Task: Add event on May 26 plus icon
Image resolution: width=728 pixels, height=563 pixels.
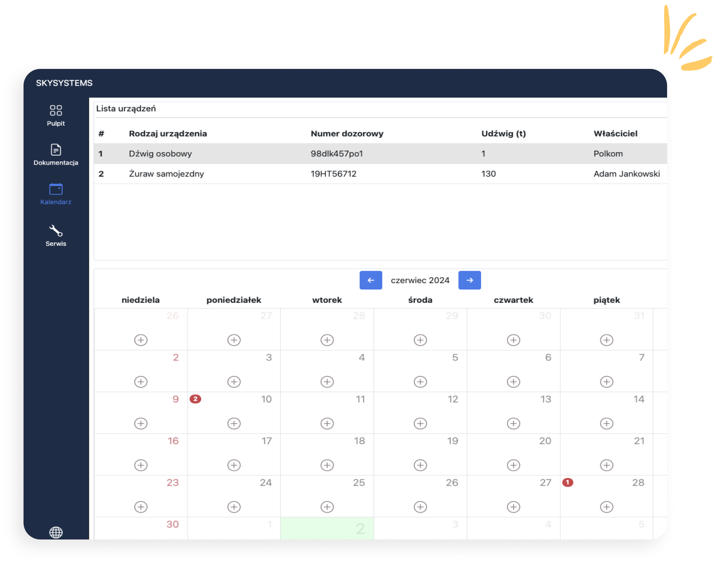Action: tap(141, 340)
